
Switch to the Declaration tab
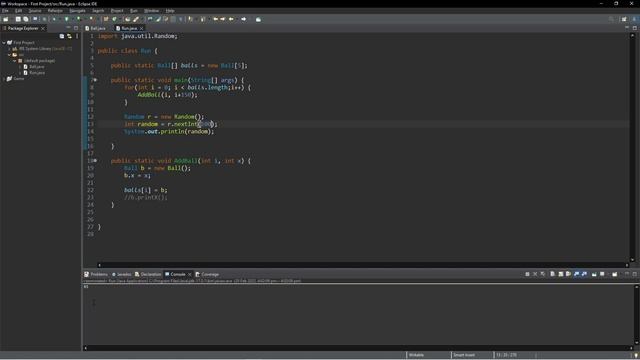(x=148, y=274)
